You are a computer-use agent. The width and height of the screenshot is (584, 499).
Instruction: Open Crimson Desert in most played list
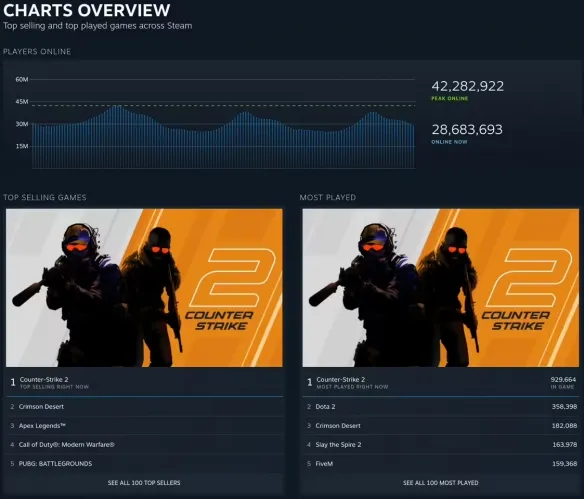point(441,426)
